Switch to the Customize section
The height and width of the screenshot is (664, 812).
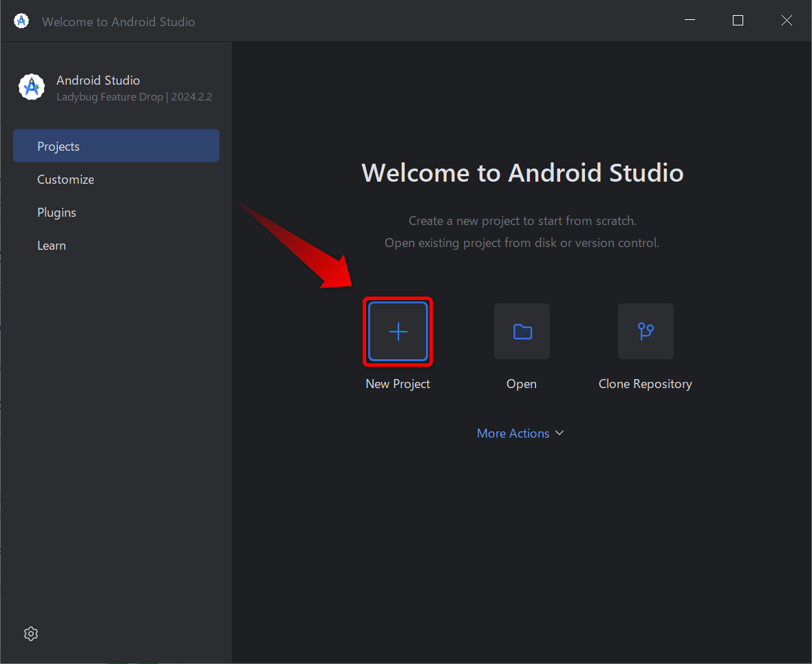(65, 179)
